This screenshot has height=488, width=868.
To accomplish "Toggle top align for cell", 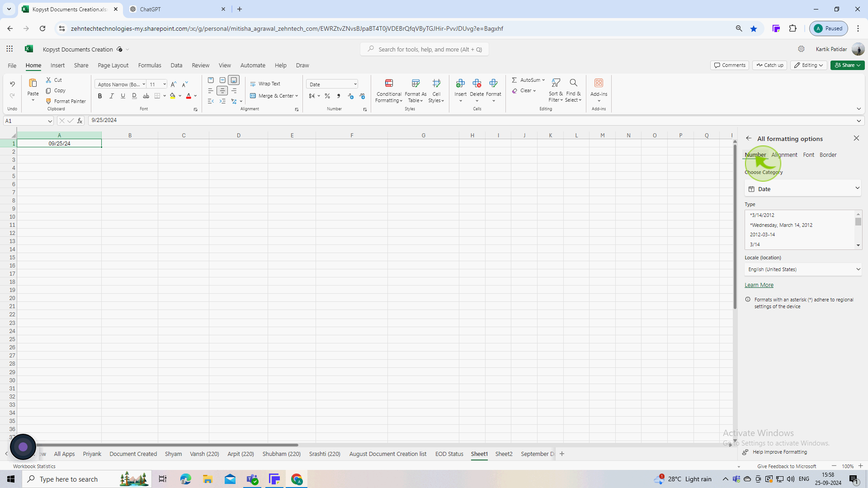I will (x=211, y=80).
